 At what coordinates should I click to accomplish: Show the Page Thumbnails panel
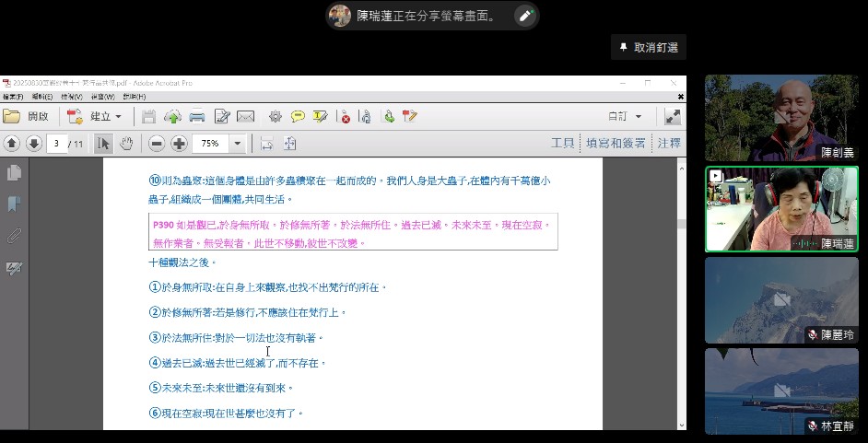click(x=14, y=172)
